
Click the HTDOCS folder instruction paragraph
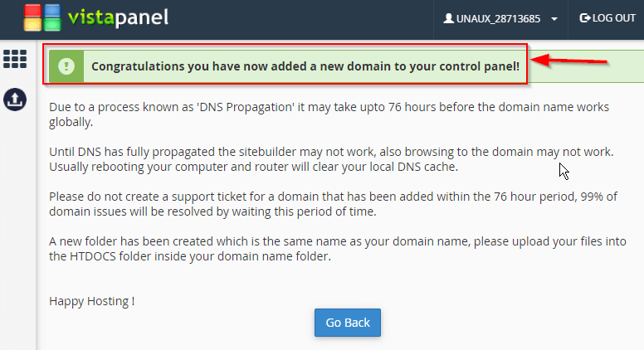pyautogui.click(x=338, y=249)
